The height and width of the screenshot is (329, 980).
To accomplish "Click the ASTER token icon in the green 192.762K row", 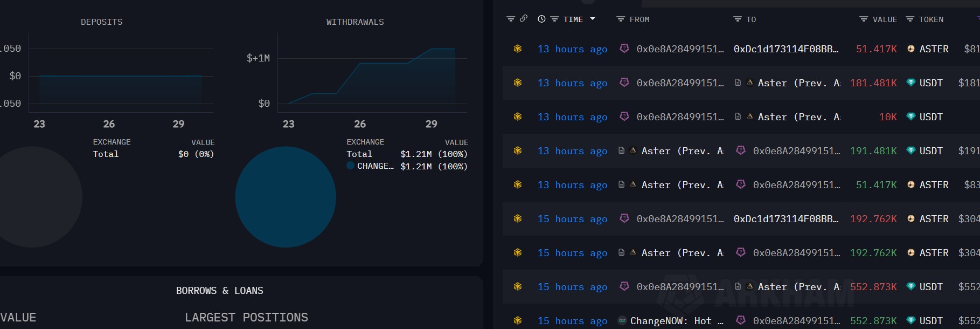I will tap(911, 252).
